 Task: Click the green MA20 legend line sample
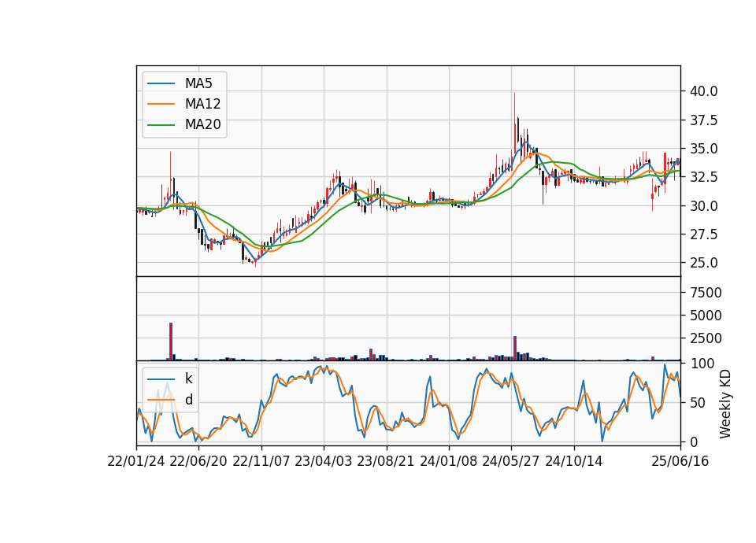point(161,125)
